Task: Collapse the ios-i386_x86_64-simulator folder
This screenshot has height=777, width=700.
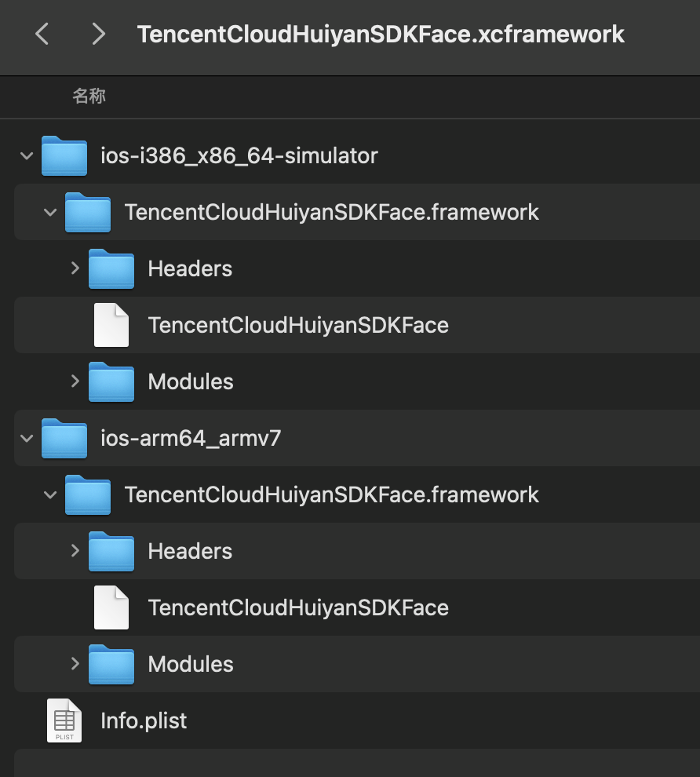Action: (x=27, y=156)
